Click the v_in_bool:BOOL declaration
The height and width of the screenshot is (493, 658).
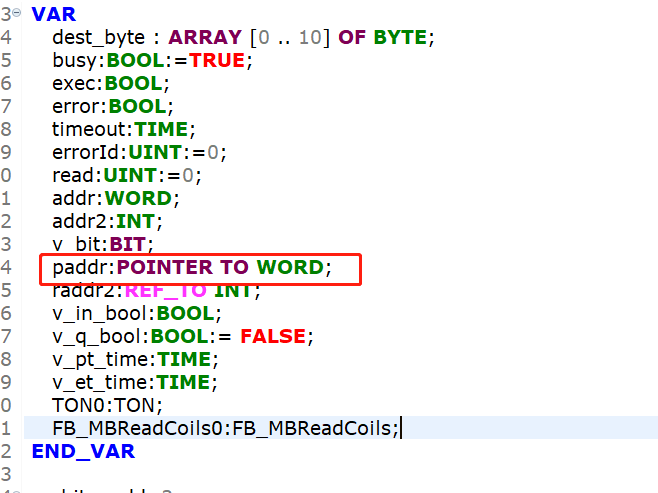point(136,313)
